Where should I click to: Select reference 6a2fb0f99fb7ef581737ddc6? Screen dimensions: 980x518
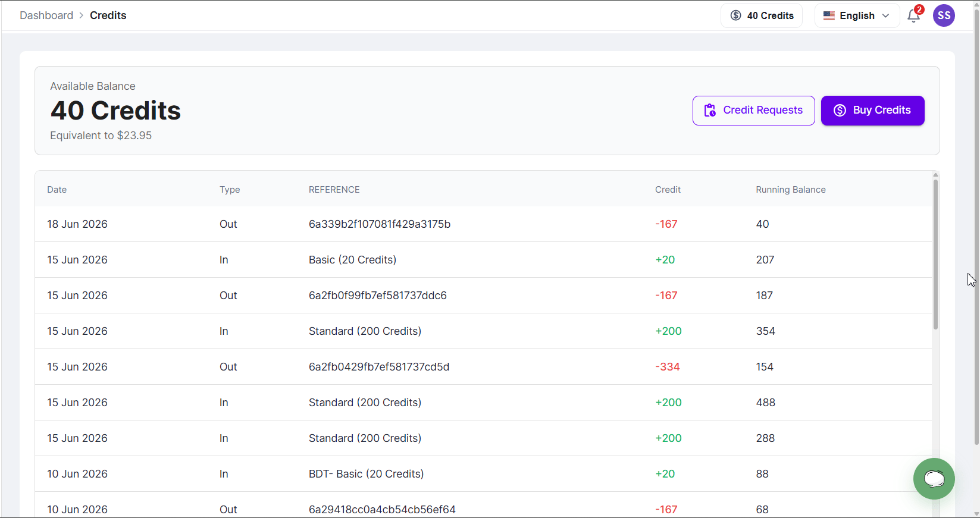point(378,296)
